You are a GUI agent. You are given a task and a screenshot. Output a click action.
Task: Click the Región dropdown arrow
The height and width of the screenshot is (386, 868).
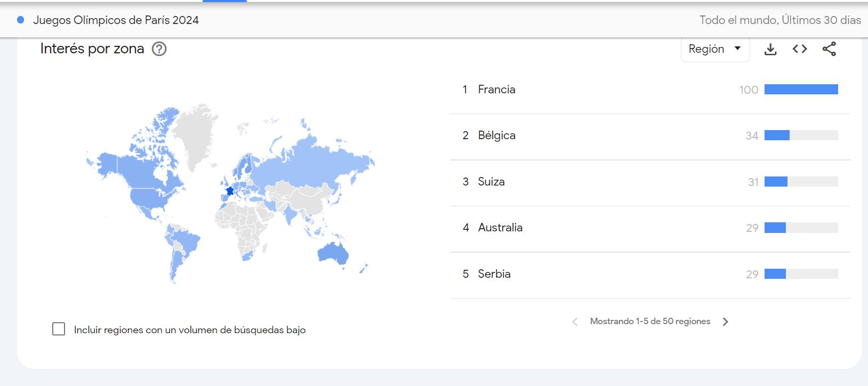pos(737,49)
